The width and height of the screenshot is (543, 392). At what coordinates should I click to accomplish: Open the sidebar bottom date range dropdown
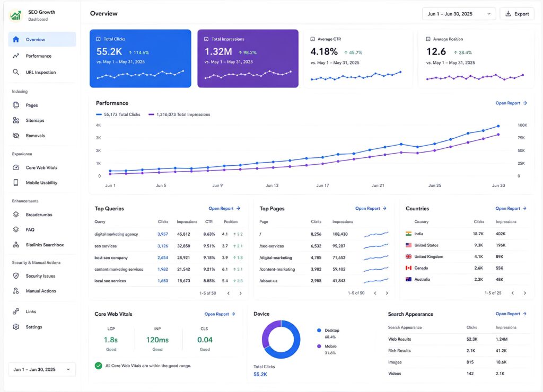42,370
